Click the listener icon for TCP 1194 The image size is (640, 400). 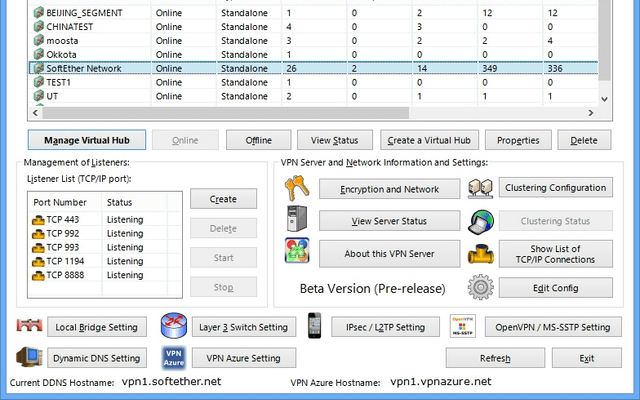pos(38,262)
